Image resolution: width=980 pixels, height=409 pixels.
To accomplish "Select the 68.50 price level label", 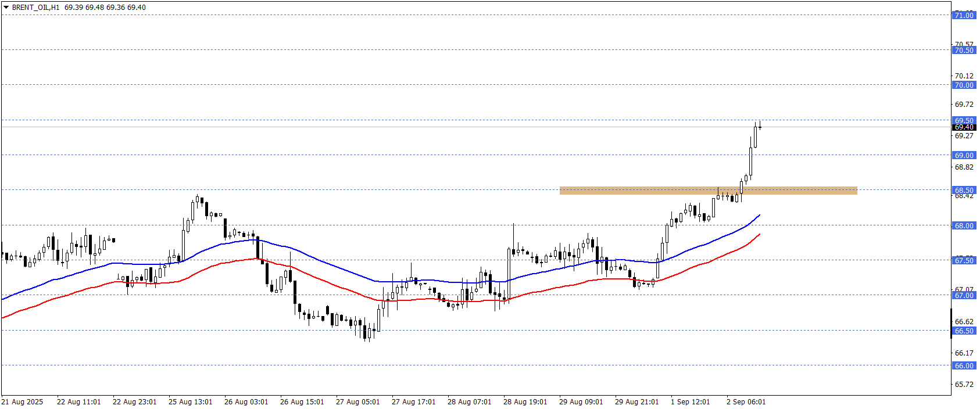I will pos(964,191).
